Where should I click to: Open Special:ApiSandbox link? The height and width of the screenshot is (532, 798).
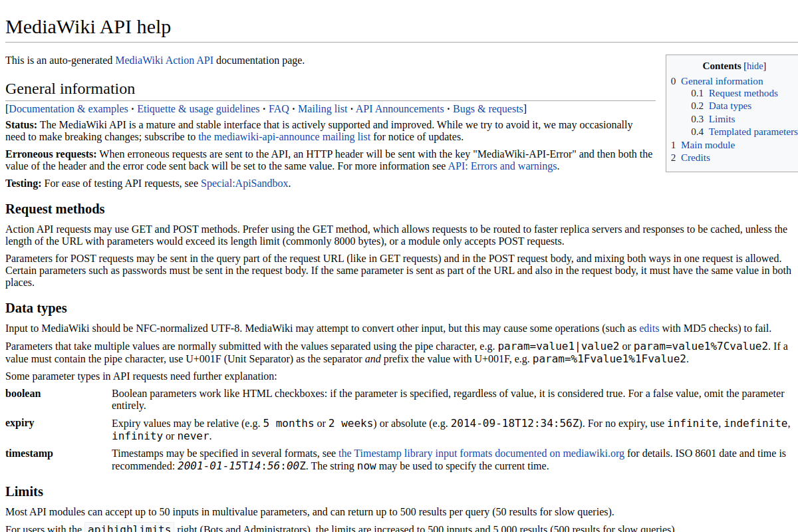[x=245, y=183]
